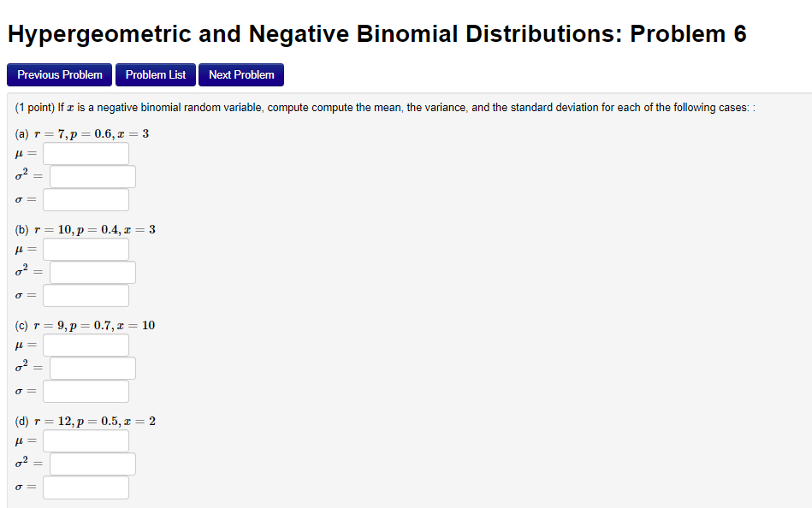The image size is (812, 508).
Task: Click the Previous Problem button
Action: [x=58, y=74]
